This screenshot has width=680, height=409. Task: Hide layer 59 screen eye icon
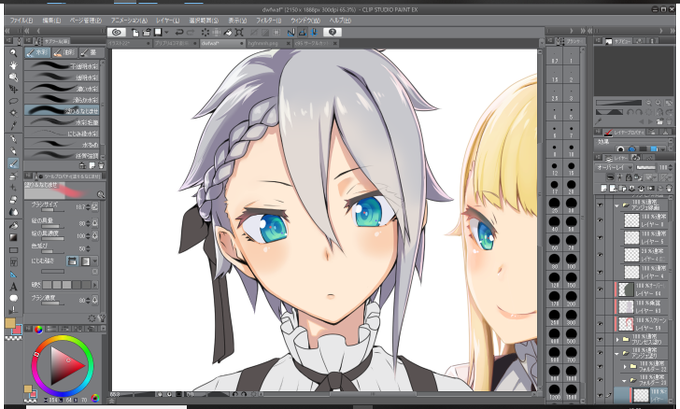pyautogui.click(x=600, y=324)
